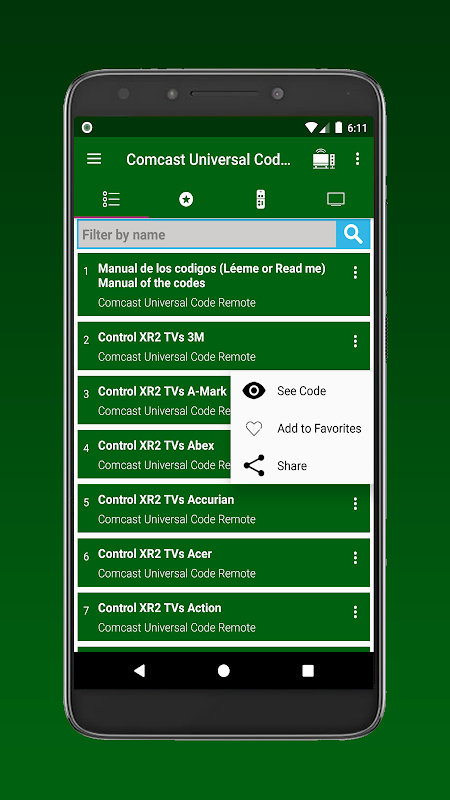Open Control XR2 TVs Abex entry

click(x=154, y=454)
